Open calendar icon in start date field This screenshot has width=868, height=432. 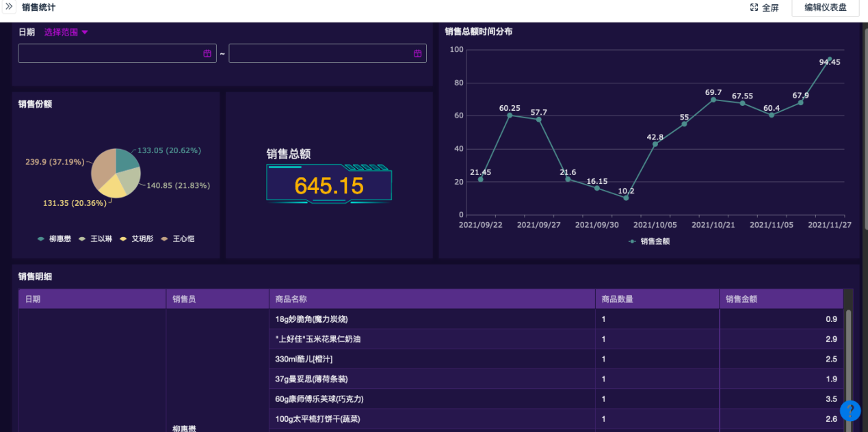tap(207, 53)
